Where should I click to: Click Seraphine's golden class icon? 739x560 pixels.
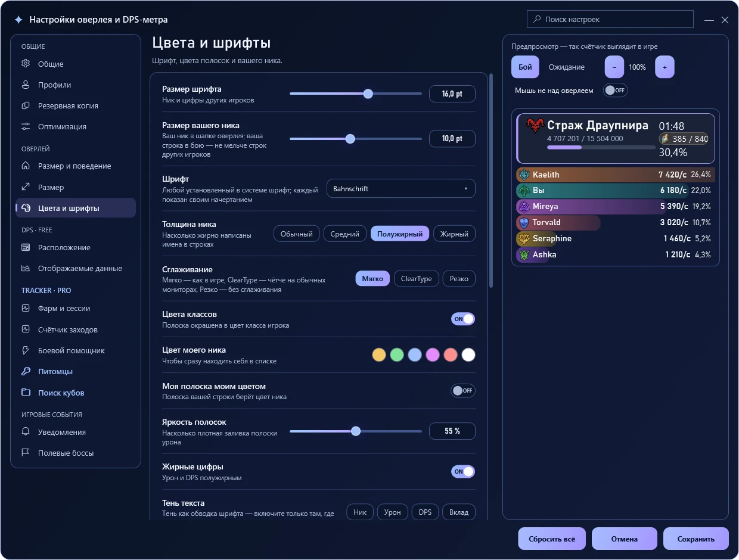tap(524, 239)
